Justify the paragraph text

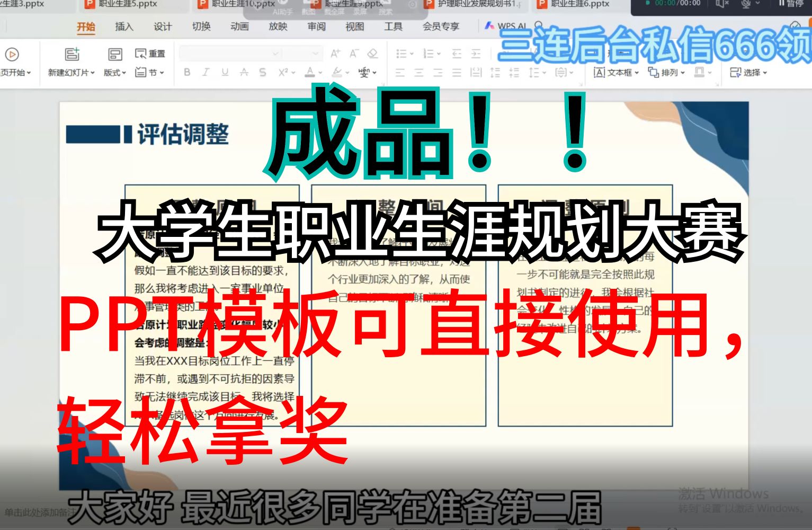[x=457, y=73]
